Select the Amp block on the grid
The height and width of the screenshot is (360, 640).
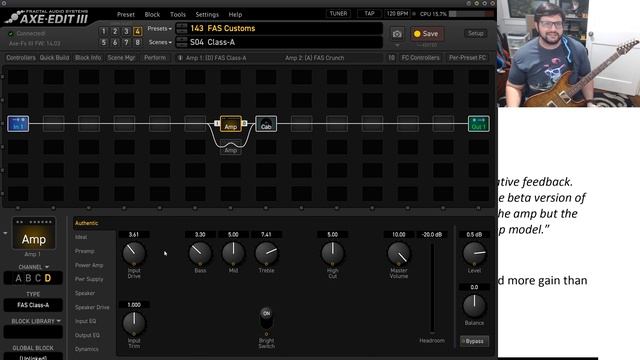[x=231, y=124]
